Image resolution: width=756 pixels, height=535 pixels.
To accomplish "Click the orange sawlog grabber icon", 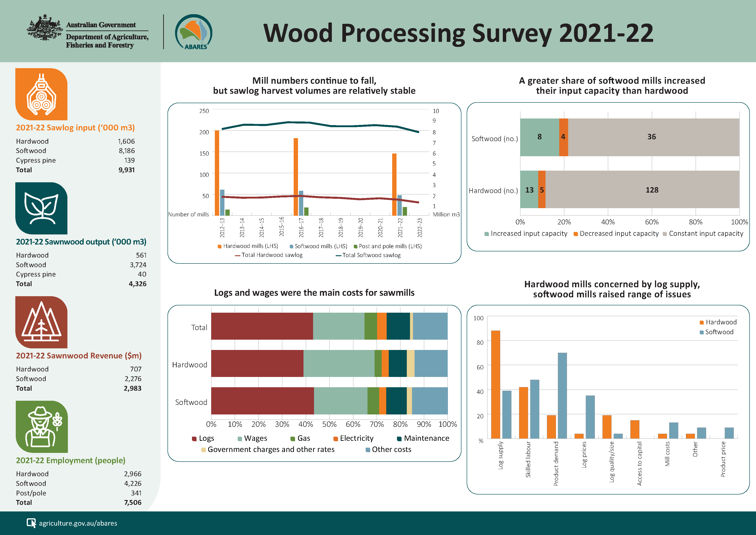I will click(42, 94).
